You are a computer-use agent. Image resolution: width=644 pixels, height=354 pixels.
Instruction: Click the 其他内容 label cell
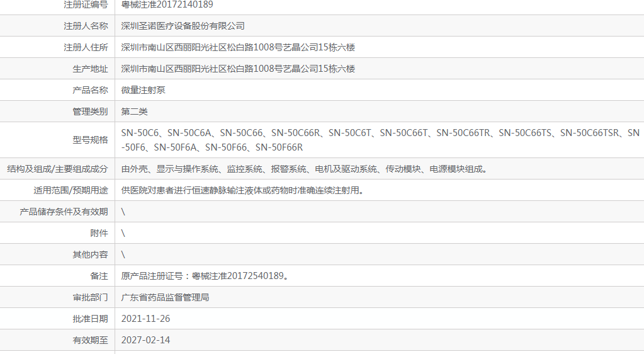click(x=90, y=254)
